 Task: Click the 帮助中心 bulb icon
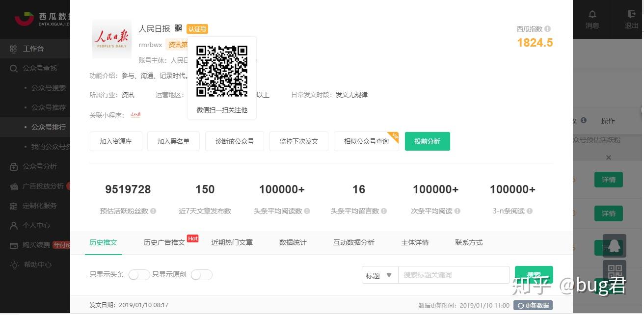point(14,264)
